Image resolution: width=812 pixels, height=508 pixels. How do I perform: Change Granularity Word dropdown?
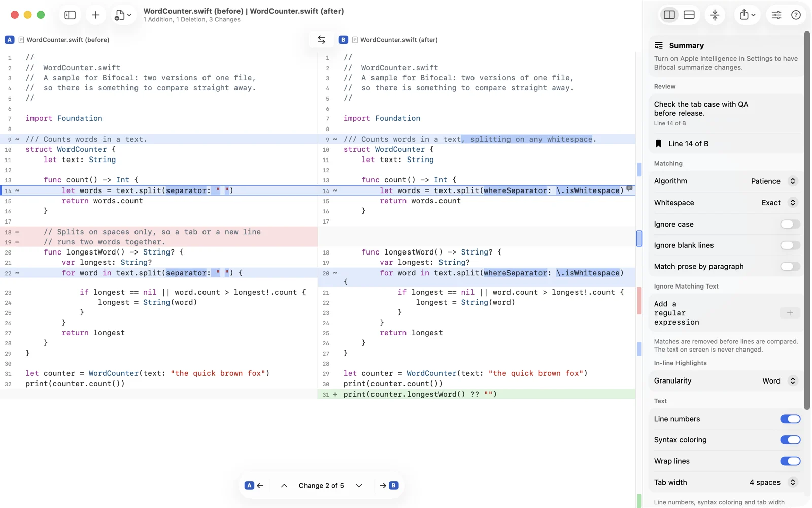click(779, 381)
